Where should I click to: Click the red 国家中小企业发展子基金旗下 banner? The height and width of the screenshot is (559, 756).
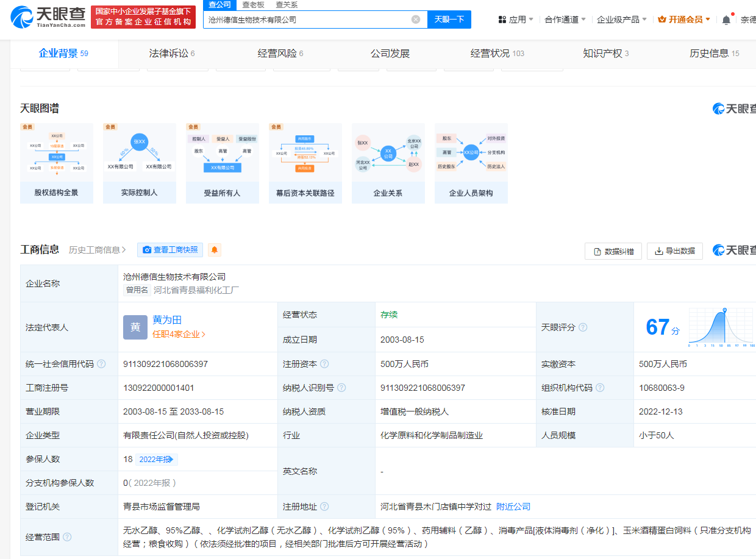[x=143, y=17]
